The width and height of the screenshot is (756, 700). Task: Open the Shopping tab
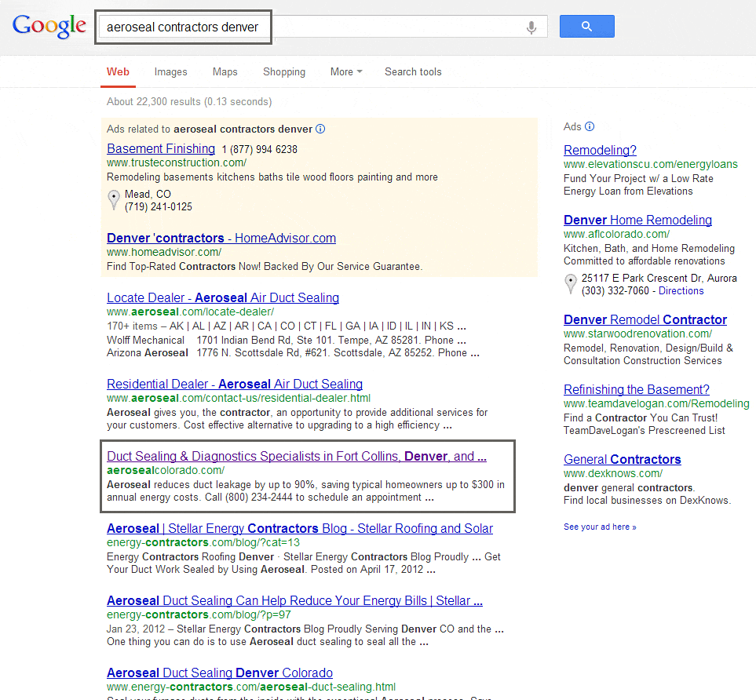click(x=283, y=71)
